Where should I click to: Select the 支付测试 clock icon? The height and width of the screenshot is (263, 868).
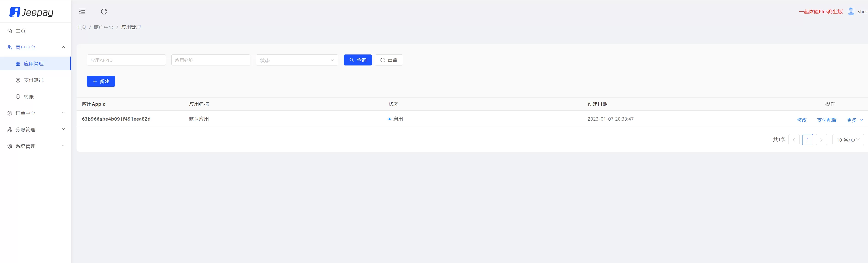(x=18, y=80)
